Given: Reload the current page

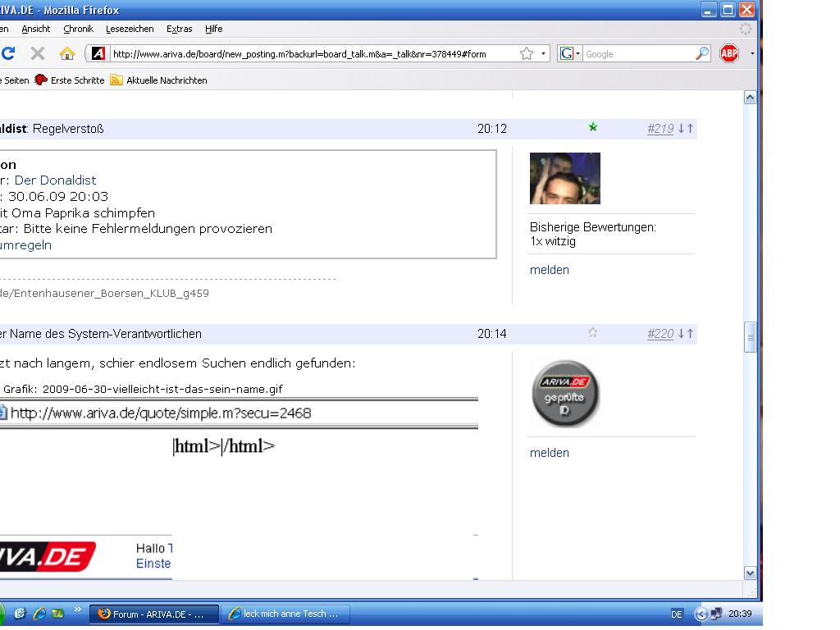Looking at the screenshot, I should [8, 53].
